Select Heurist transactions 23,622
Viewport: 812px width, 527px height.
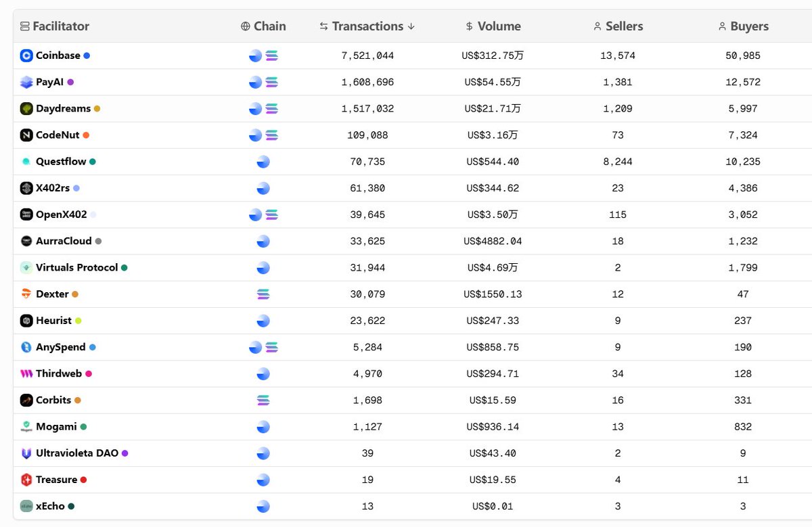[367, 321]
